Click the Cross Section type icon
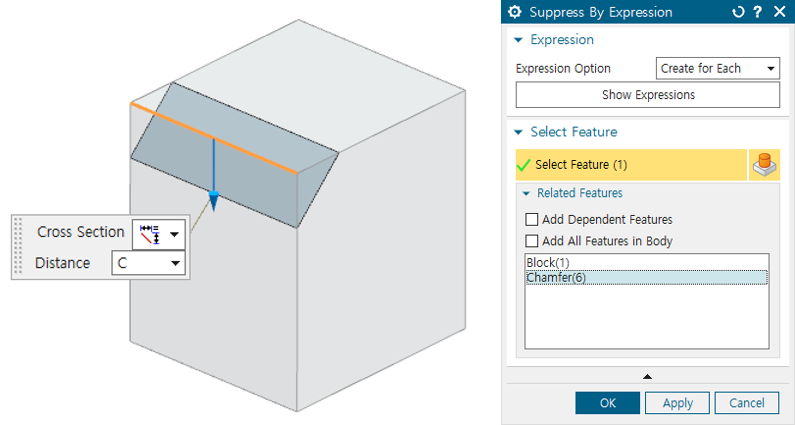 pyautogui.click(x=151, y=233)
